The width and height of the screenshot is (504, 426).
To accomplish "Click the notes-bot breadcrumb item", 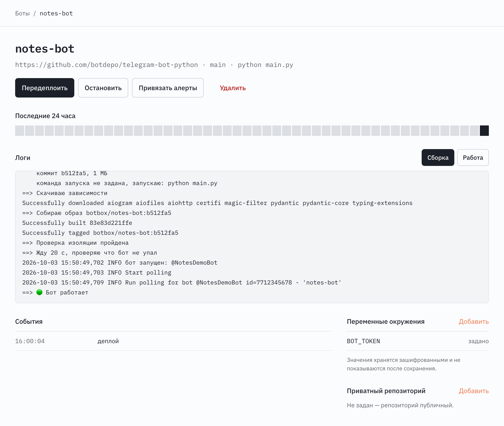I will 56,13.
